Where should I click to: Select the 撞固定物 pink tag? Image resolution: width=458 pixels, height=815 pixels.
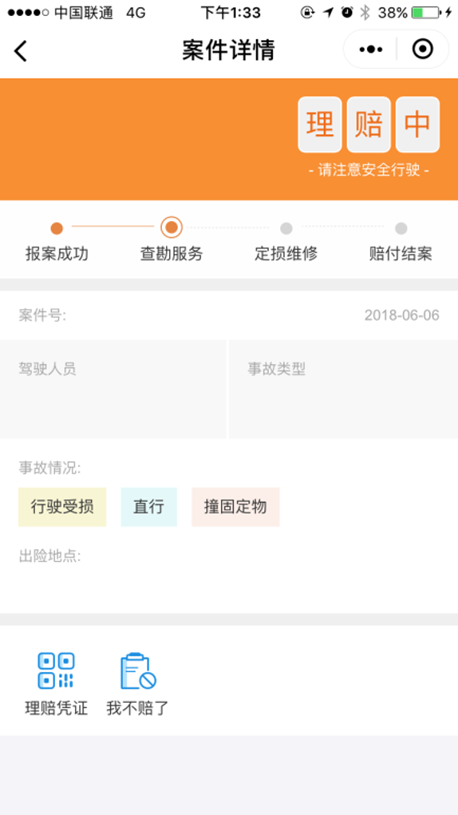[x=235, y=507]
